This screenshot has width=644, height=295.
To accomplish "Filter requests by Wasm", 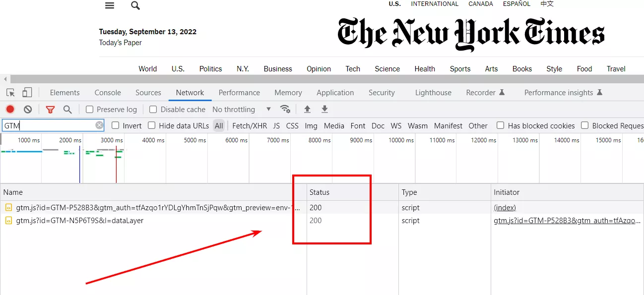I will coord(418,126).
